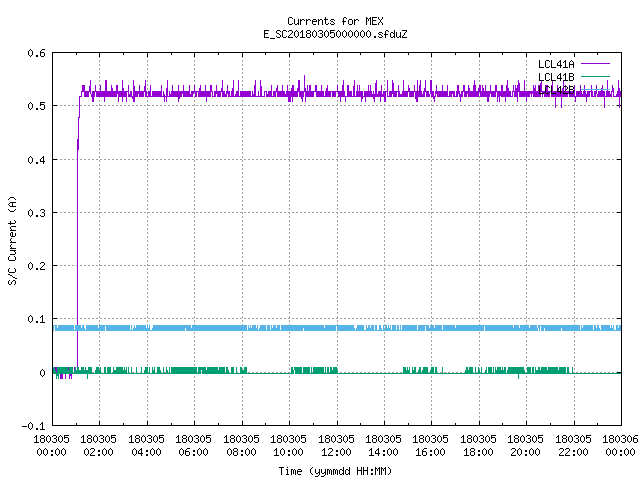Click the y-axis value 0.2

36,266
